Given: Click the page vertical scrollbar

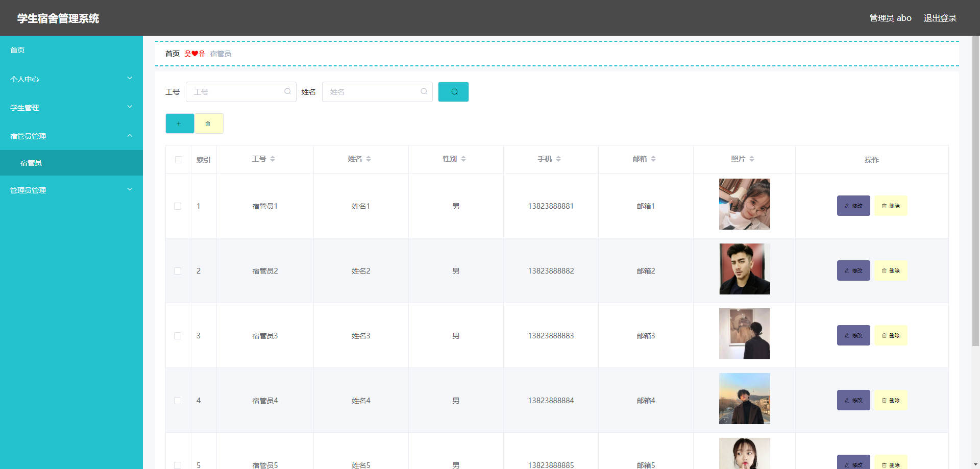Looking at the screenshot, I should tap(975, 191).
